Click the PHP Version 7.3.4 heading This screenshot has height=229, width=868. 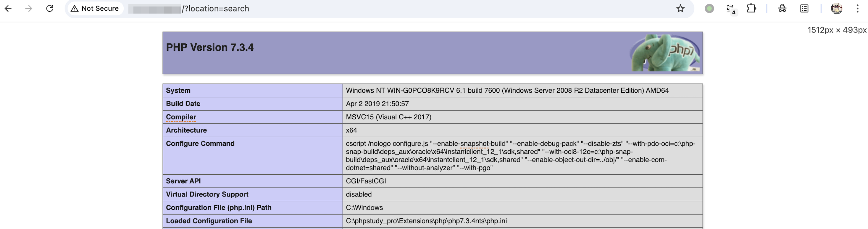click(x=209, y=48)
